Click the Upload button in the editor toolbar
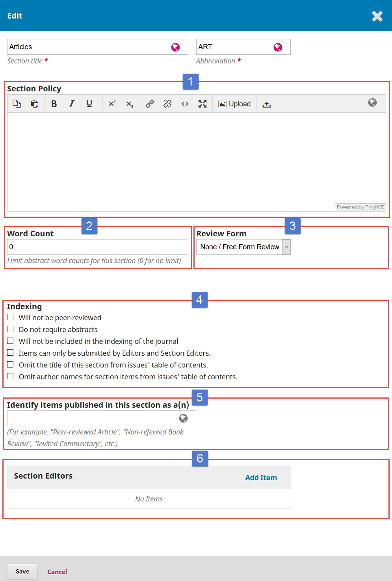 pos(234,104)
